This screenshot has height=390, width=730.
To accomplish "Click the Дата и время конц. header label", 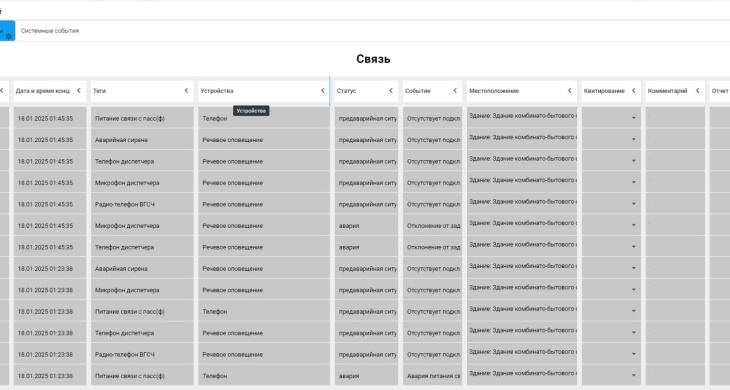I will pos(43,91).
